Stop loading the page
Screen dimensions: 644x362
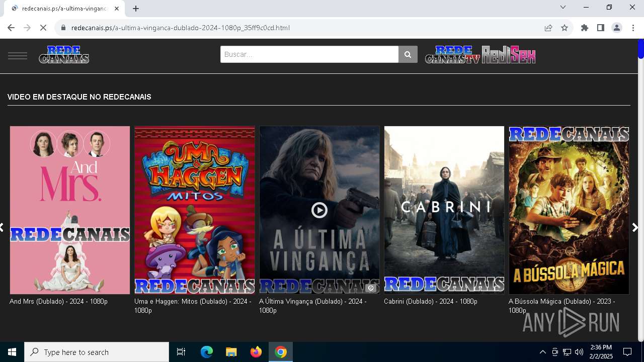(43, 28)
